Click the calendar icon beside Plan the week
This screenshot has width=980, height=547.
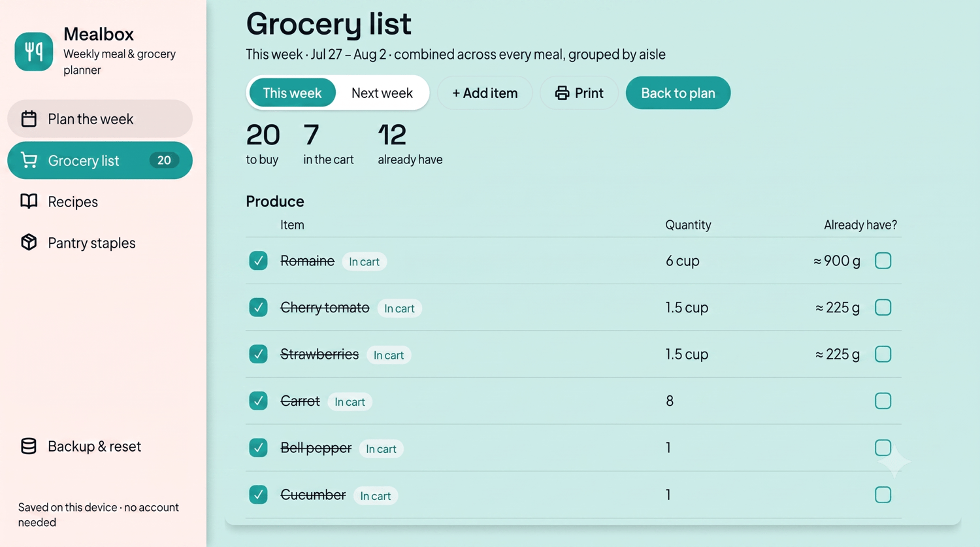tap(29, 119)
